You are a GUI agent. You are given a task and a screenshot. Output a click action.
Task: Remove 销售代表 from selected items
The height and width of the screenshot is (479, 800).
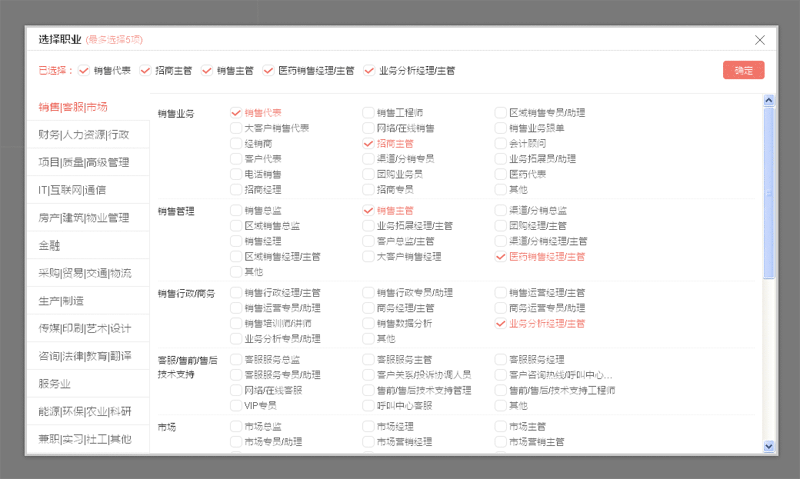pyautogui.click(x=84, y=70)
